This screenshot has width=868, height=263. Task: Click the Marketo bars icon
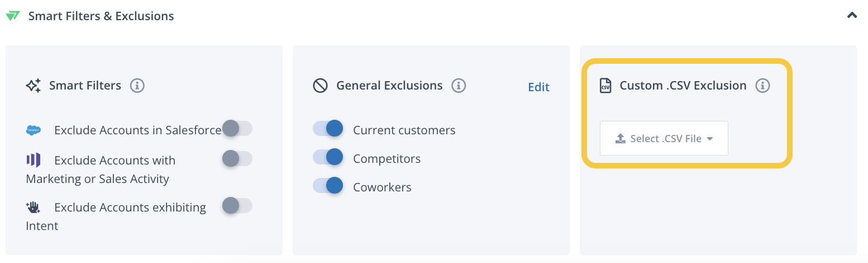point(34,160)
